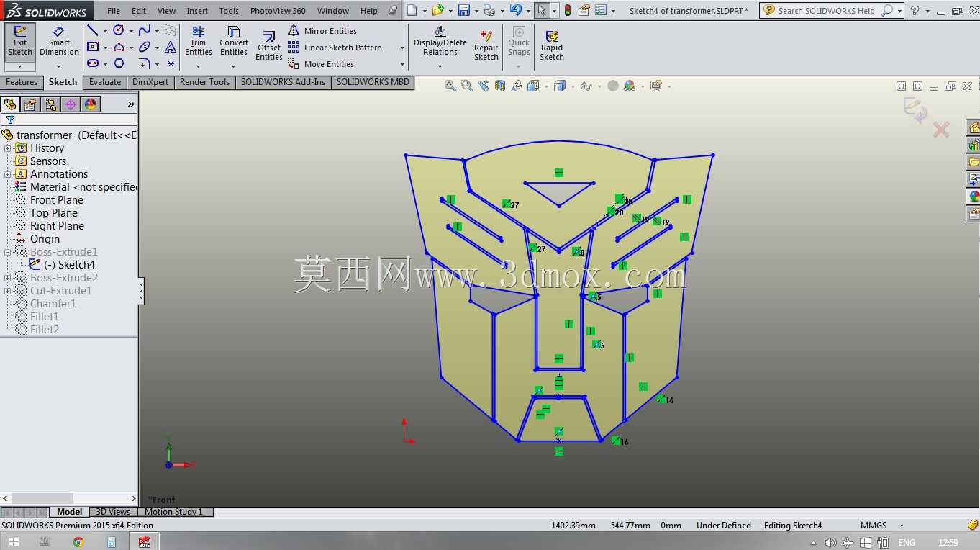Click the Search SOLIDWORKS Help field

tap(829, 10)
